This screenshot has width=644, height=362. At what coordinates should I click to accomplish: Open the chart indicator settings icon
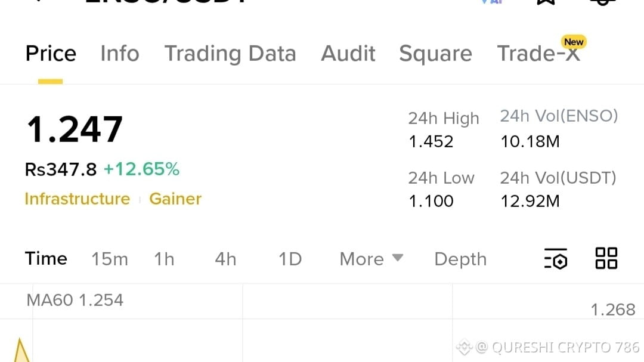[556, 259]
